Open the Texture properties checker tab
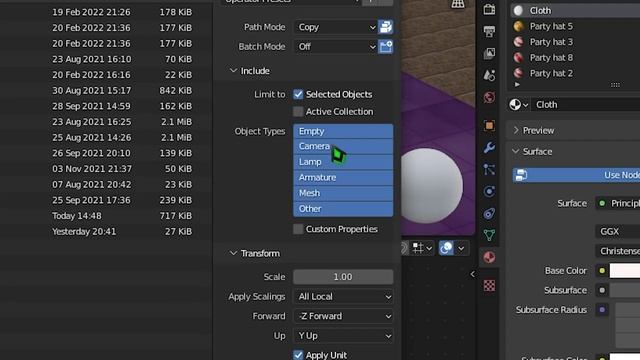The image size is (640, 360). (x=489, y=285)
